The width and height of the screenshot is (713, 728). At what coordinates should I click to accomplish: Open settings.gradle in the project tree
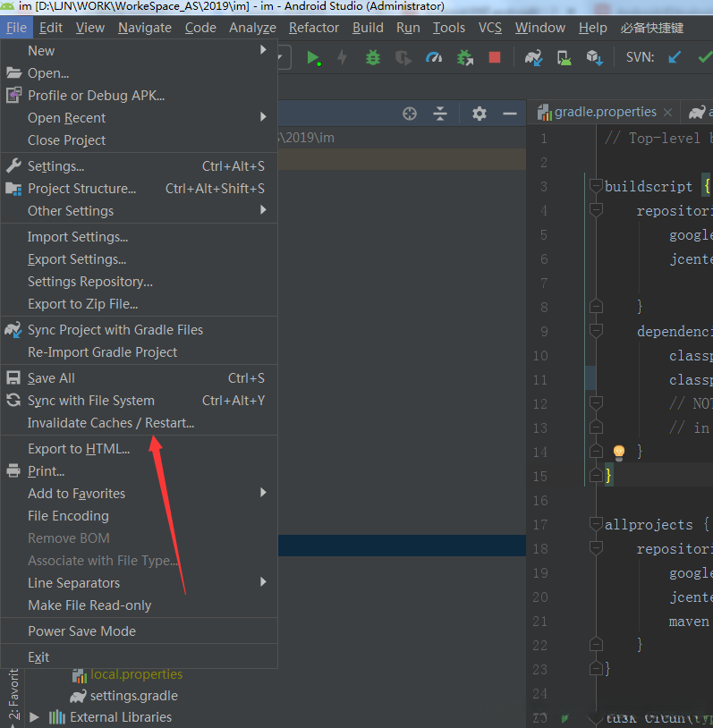click(x=133, y=696)
